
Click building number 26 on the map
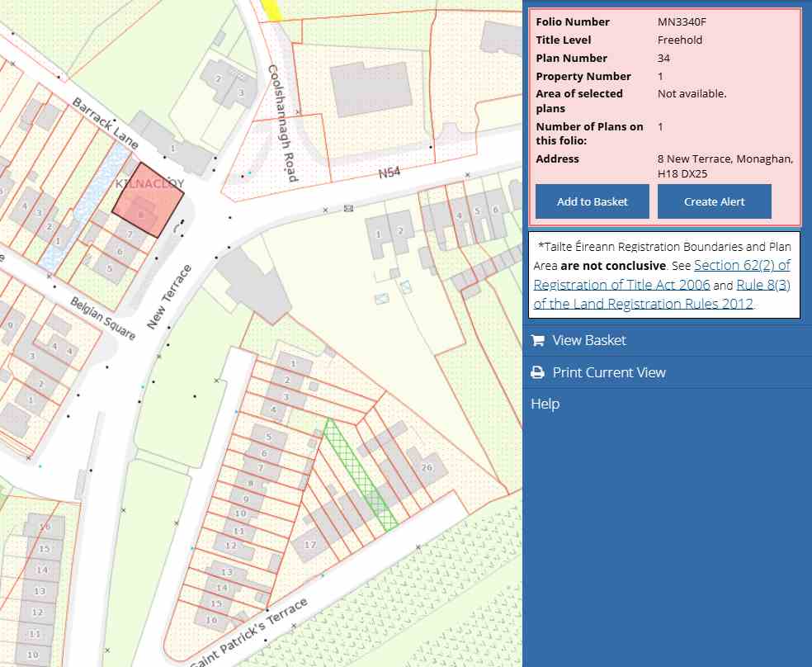tap(427, 467)
